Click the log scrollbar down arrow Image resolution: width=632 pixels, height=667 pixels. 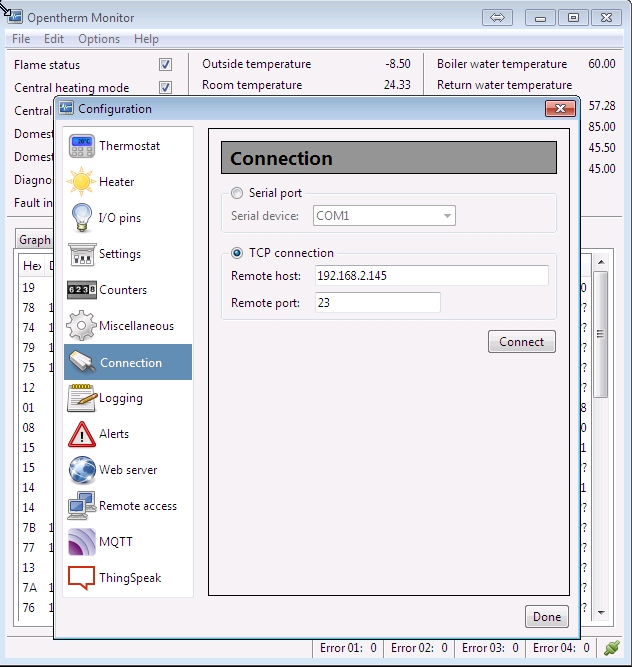click(601, 613)
